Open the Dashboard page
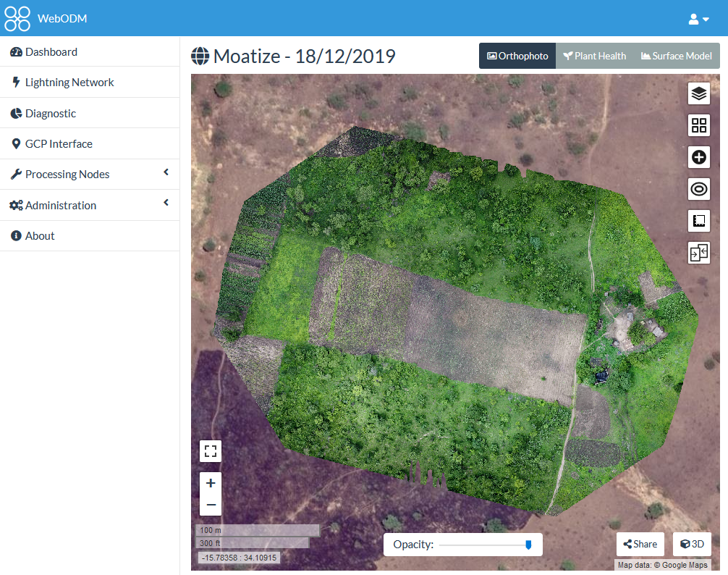Image resolution: width=728 pixels, height=575 pixels. pyautogui.click(x=51, y=52)
